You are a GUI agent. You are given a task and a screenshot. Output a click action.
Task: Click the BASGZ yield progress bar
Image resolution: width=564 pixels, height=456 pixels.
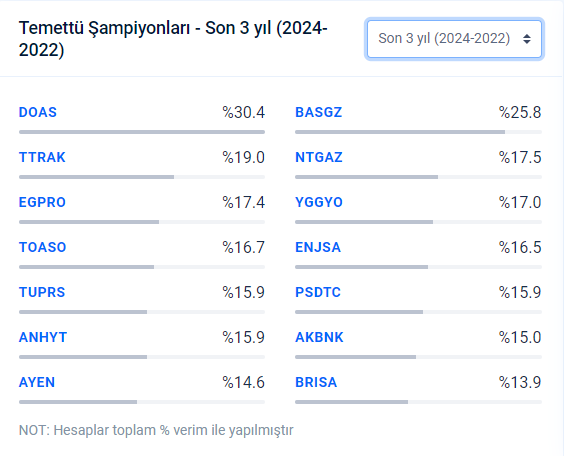[x=418, y=132]
